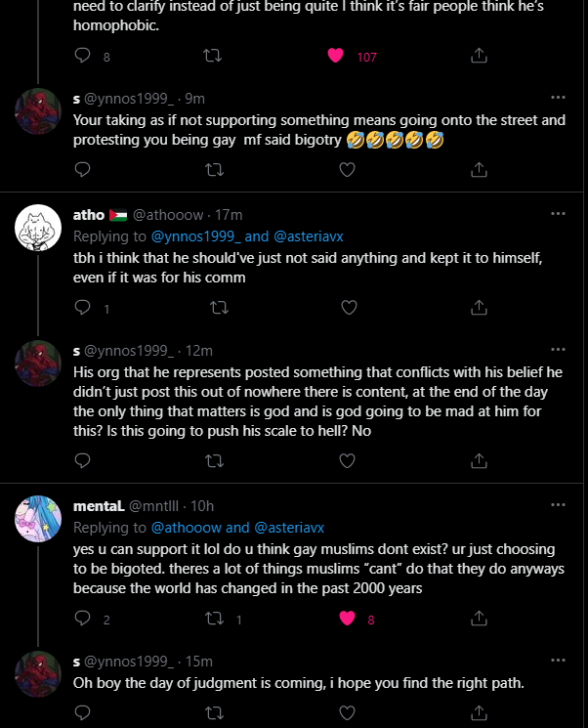This screenshot has width=588, height=728.
Task: Reply to the tweet with 107 likes
Action: 82,57
